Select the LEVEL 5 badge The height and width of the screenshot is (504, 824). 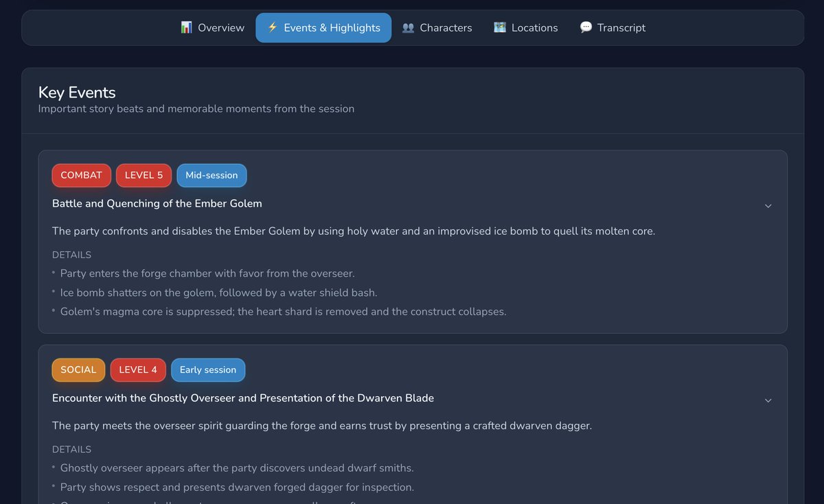pyautogui.click(x=144, y=175)
